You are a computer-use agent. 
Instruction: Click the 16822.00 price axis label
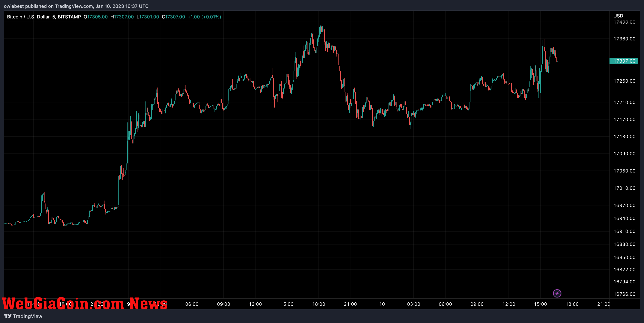point(624,270)
